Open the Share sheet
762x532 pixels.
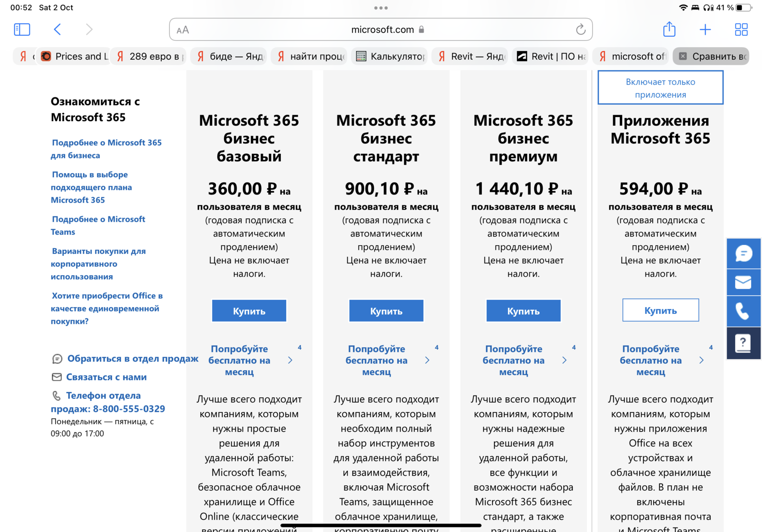coord(669,29)
